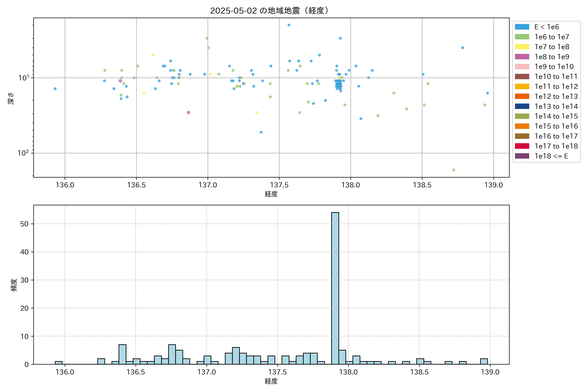
Task: Click the red '1e17 to 1e18' legend swatch
Action: point(522,146)
